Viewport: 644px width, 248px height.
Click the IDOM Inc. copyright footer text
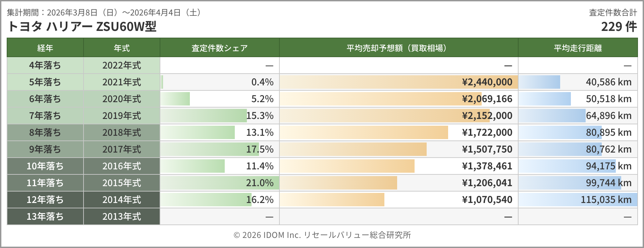[322, 235]
